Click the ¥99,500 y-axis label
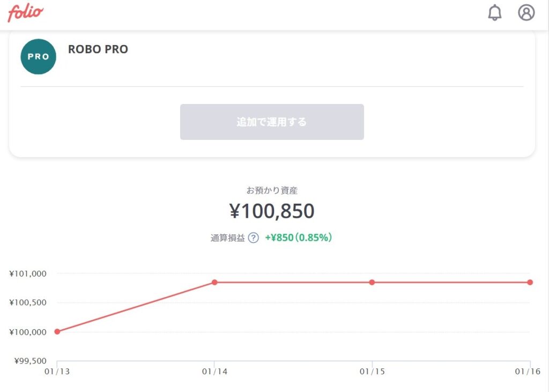549x392 pixels. [x=30, y=361]
